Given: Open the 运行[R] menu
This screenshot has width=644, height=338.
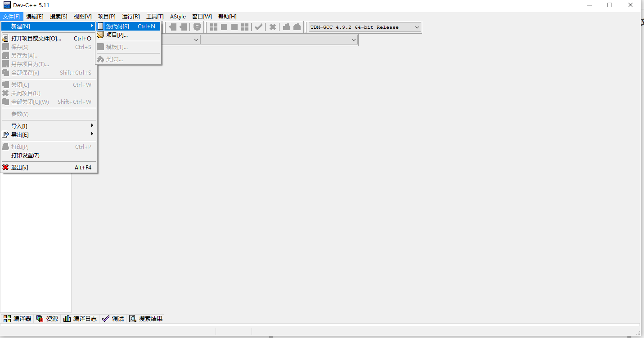Looking at the screenshot, I should pos(131,17).
